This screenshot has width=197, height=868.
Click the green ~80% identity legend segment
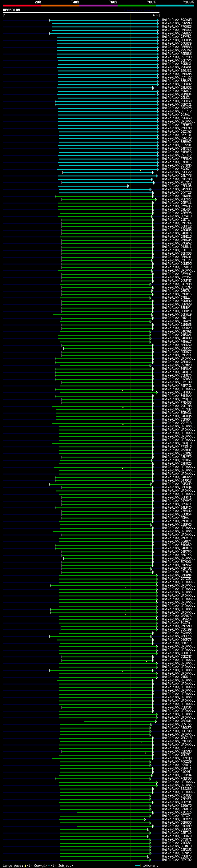[137, 6]
